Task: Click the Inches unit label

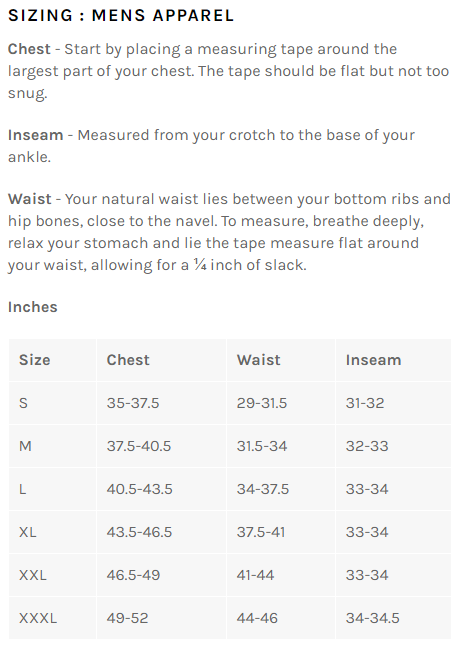Action: [33, 307]
